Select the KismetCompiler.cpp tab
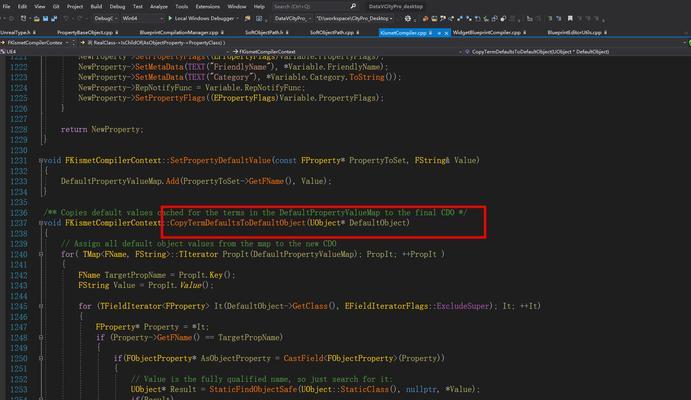Image resolution: width=691 pixels, height=400 pixels. pyautogui.click(x=403, y=33)
